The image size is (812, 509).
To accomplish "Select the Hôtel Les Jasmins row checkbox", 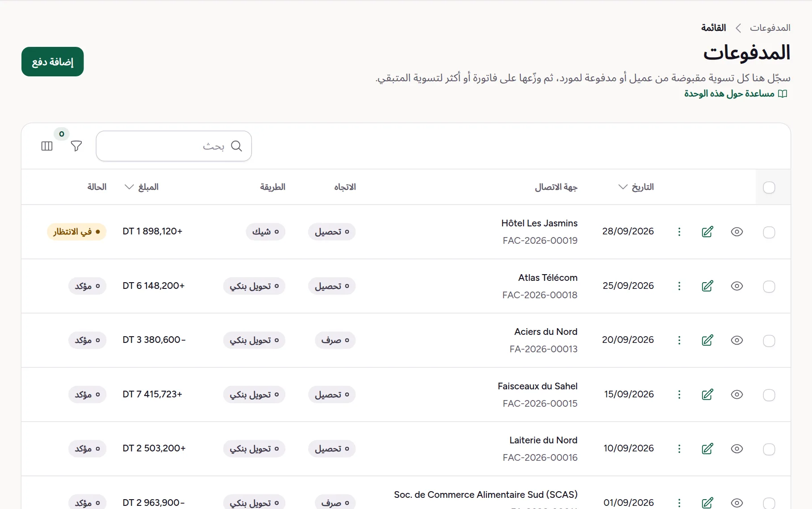I will coord(769,232).
